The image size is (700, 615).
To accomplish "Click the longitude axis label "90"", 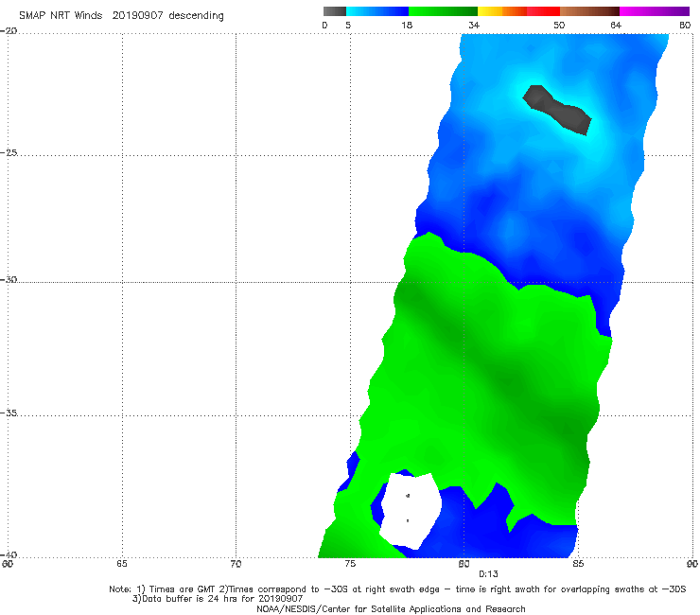I will 692,564.
